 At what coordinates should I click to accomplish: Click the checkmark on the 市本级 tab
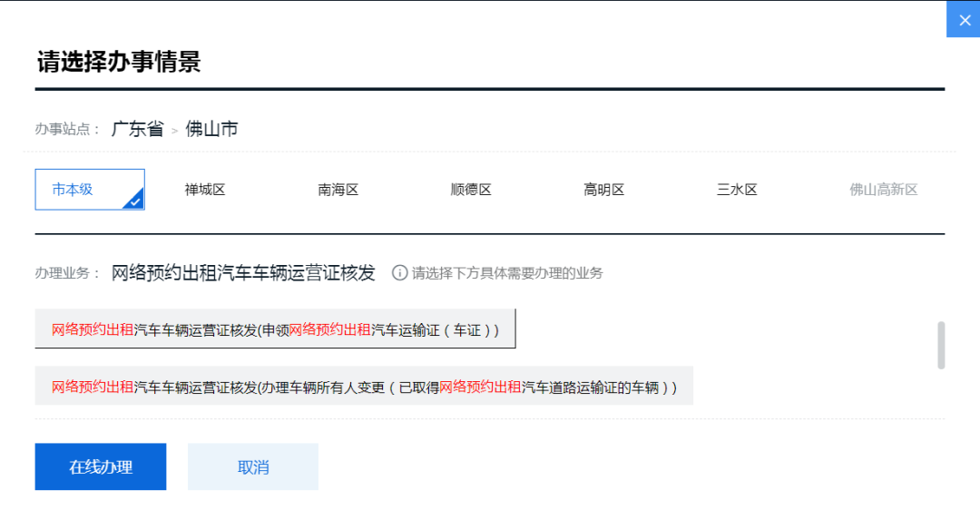134,201
